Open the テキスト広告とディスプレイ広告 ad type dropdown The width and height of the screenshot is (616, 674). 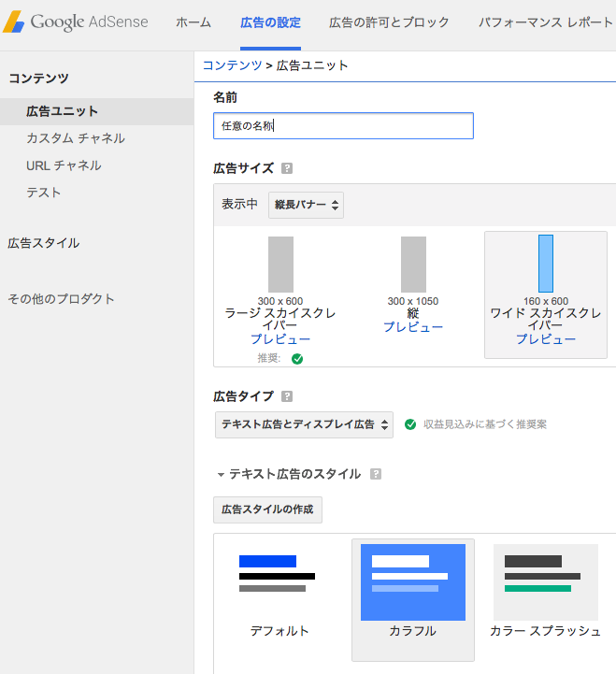click(x=304, y=424)
